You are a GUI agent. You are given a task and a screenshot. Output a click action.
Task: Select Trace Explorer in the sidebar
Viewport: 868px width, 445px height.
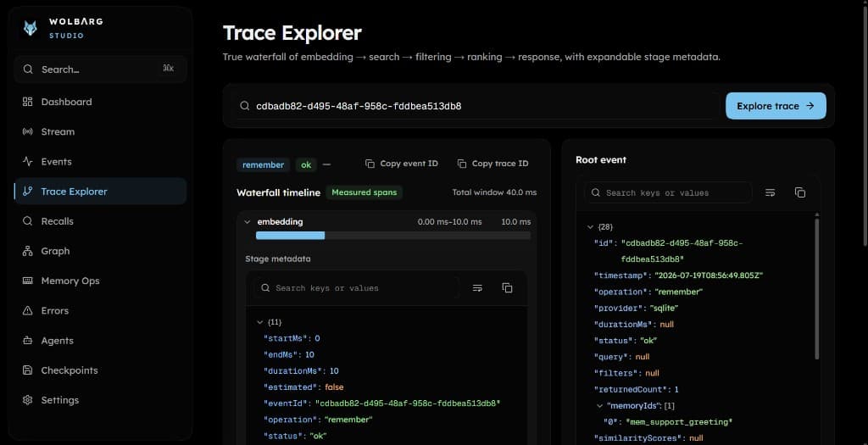(x=100, y=192)
